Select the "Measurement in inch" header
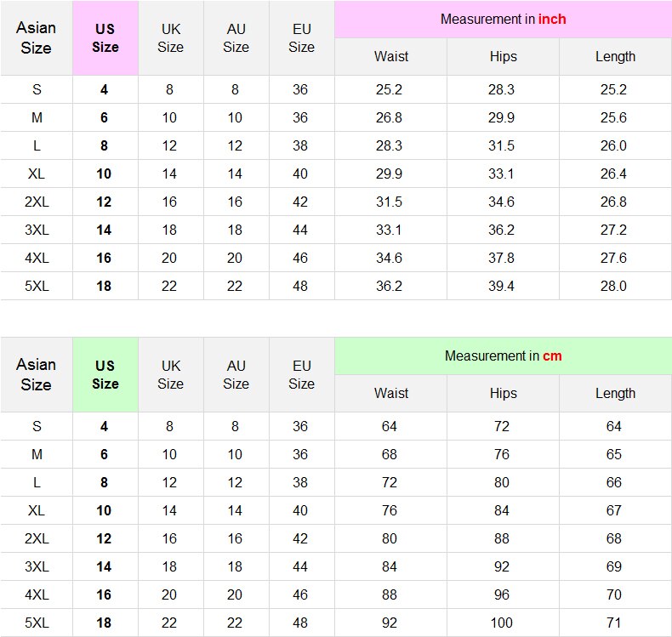672x637 pixels. click(503, 19)
